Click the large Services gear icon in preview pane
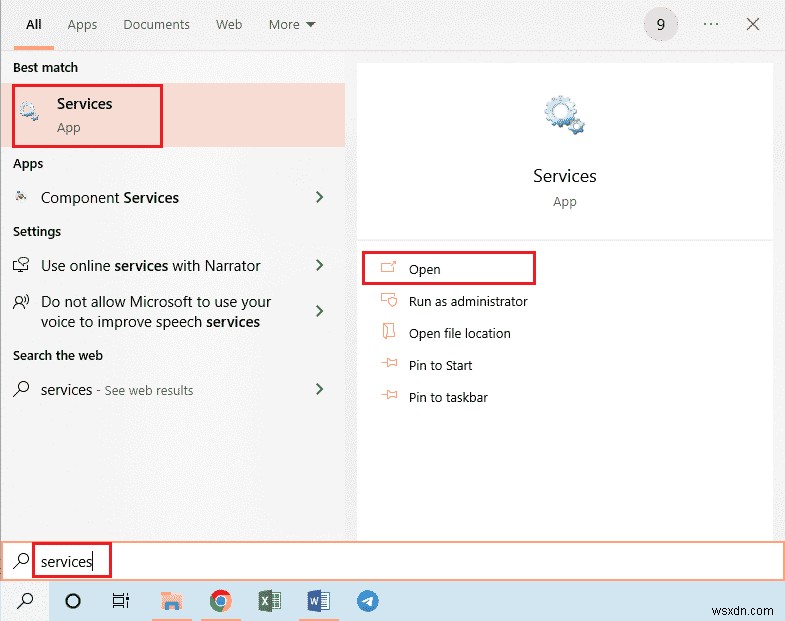This screenshot has width=785, height=621. coord(564,115)
